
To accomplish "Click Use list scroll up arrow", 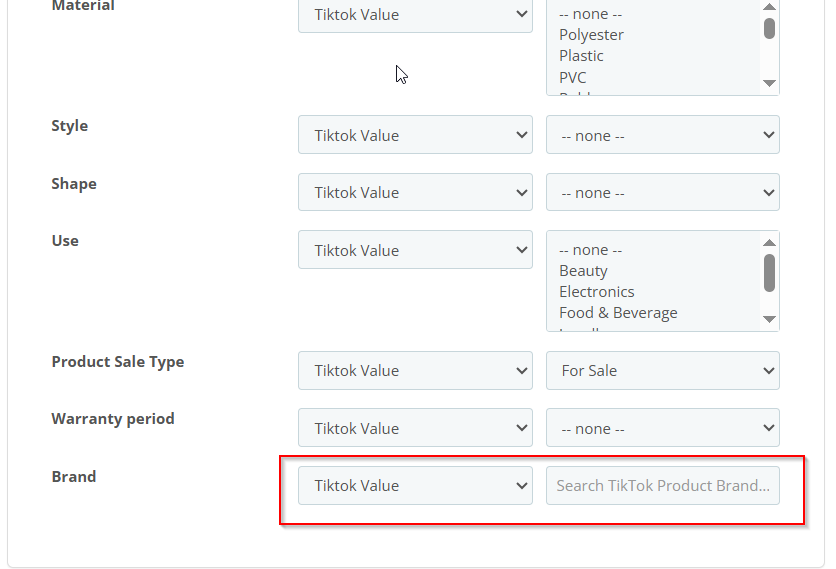I will tap(769, 243).
